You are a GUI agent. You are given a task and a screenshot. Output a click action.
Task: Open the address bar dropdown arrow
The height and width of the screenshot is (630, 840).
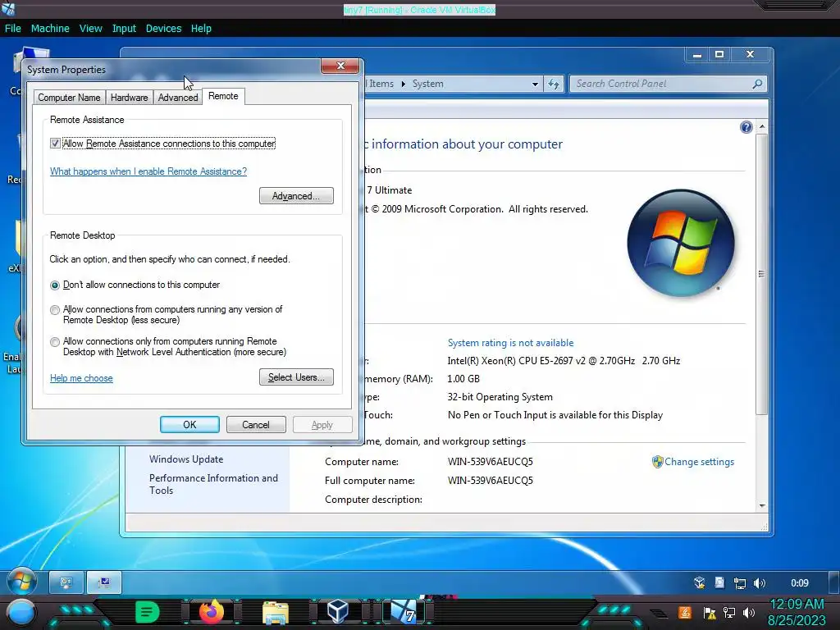[x=535, y=84]
